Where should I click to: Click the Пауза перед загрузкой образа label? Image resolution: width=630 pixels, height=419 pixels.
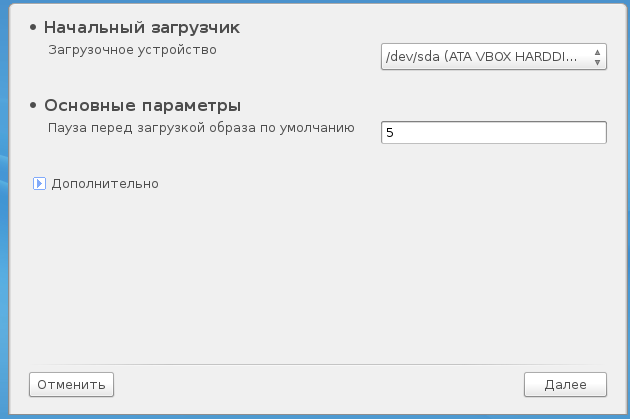tap(202, 127)
